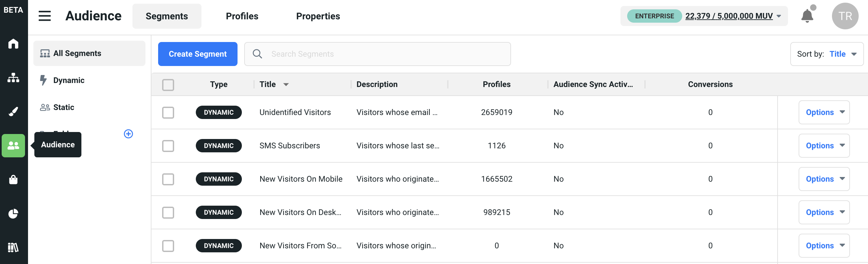Open the pie chart analytics icon
Image resolution: width=868 pixels, height=264 pixels.
[13, 213]
